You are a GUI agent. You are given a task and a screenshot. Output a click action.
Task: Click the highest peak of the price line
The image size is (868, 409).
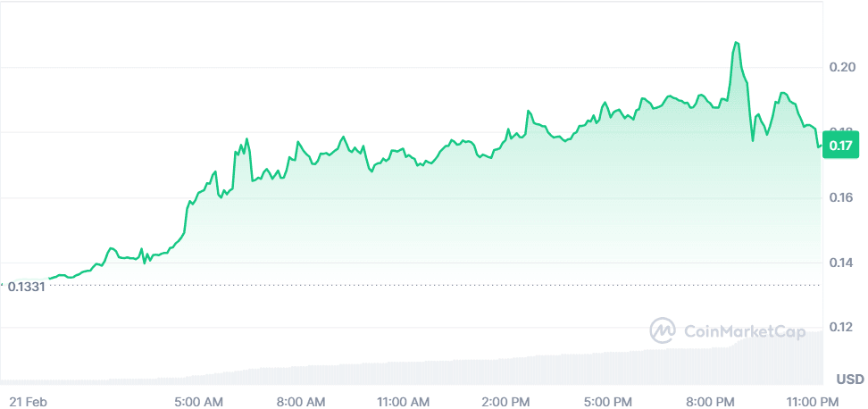(x=736, y=43)
